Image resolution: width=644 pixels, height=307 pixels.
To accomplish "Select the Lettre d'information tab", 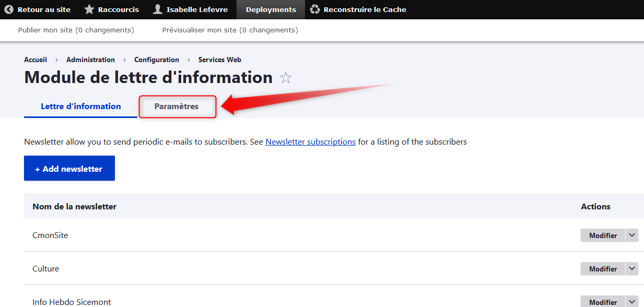I will pos(81,107).
